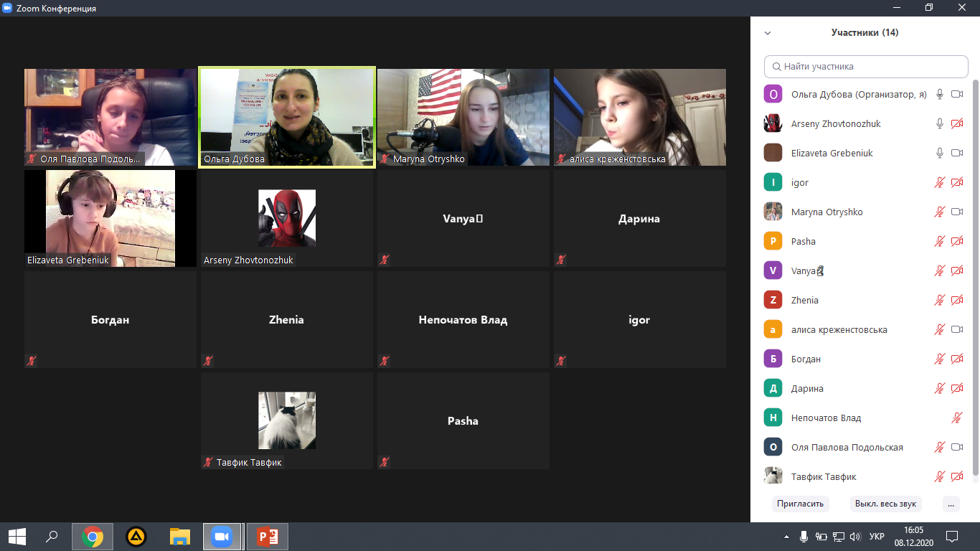Toggle muted mic for Непочатов Влад
The image size is (980, 551).
coord(956,418)
